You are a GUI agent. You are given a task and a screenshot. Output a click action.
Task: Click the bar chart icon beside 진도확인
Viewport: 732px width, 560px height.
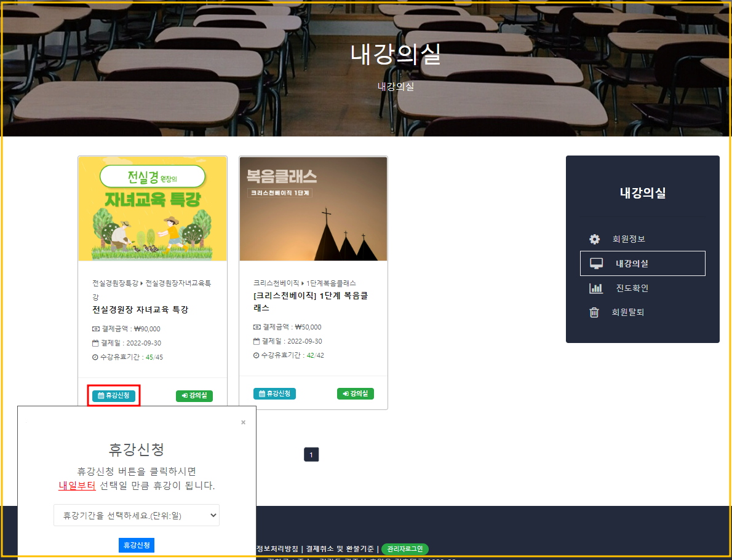pos(596,288)
